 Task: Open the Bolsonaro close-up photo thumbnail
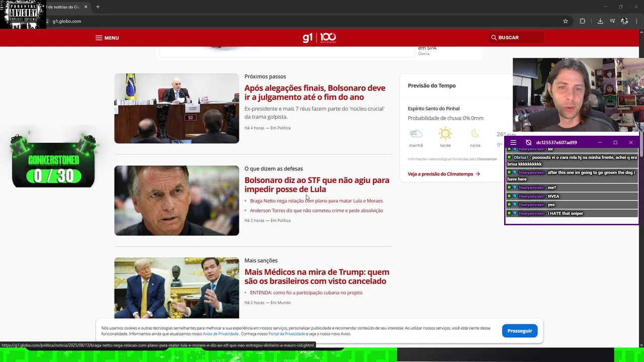tap(177, 201)
